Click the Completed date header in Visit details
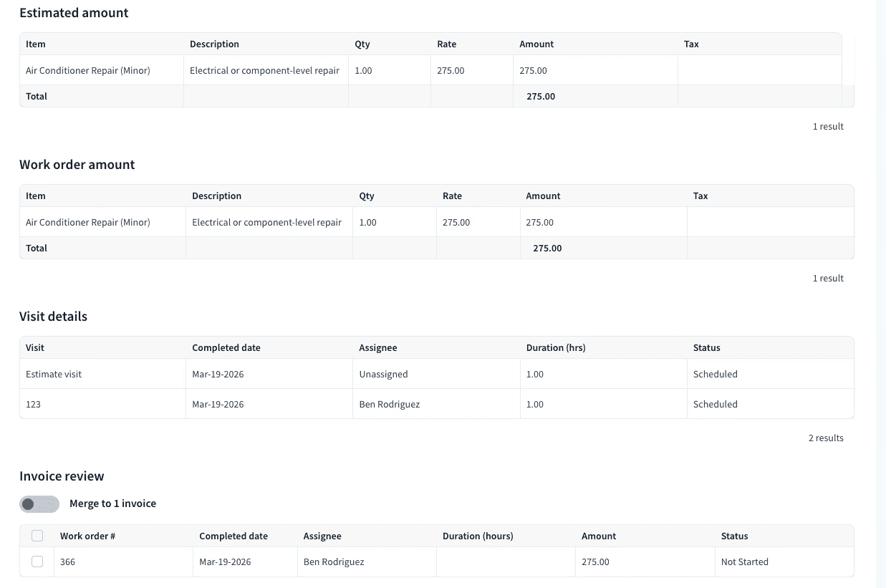This screenshot has width=886, height=588. point(226,347)
